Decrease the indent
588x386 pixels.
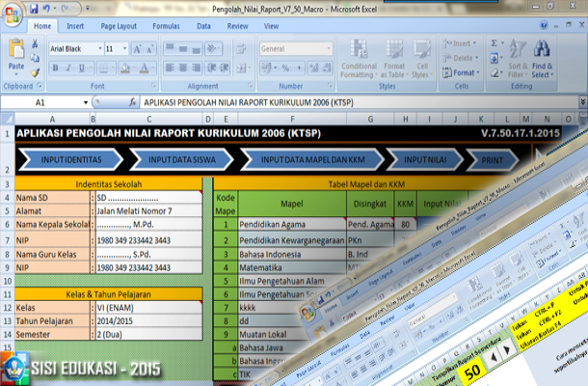[211, 68]
